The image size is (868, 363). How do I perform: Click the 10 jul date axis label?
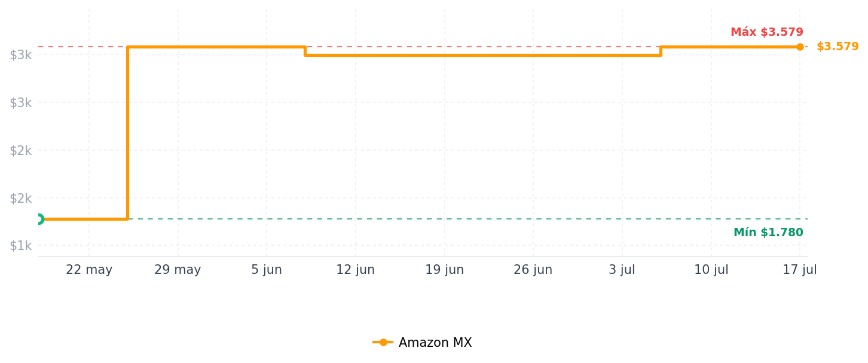[711, 270]
